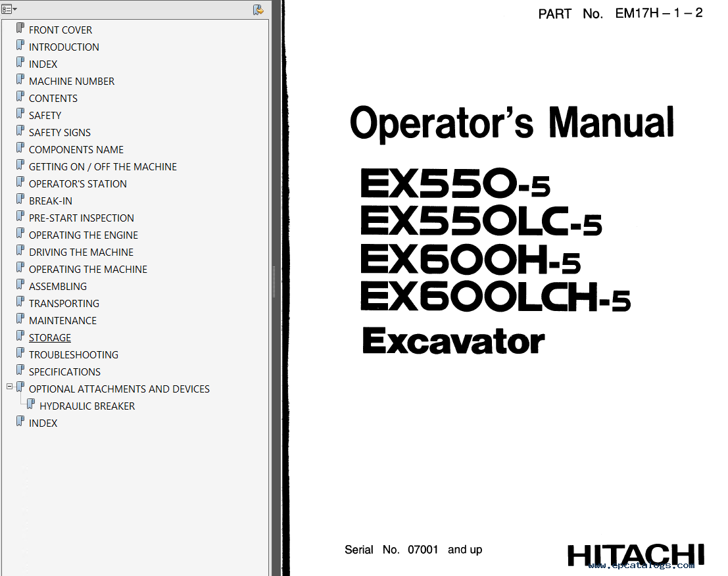Select the SPECIFICATIONS bookmark

(x=65, y=372)
